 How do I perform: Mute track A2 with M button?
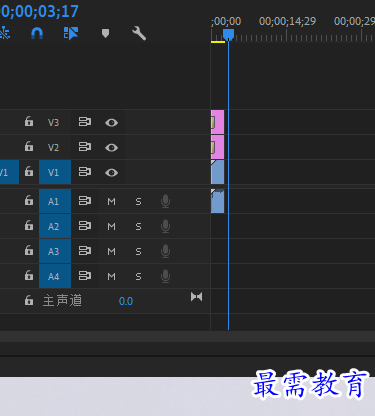(111, 227)
